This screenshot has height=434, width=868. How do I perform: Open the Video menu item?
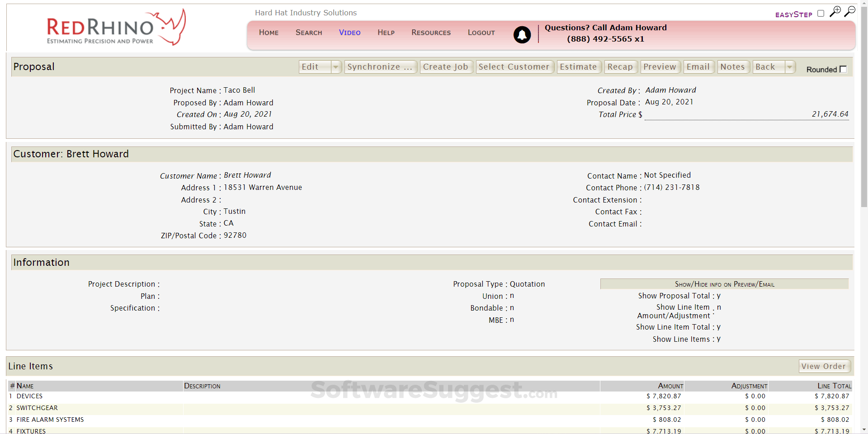coord(350,33)
